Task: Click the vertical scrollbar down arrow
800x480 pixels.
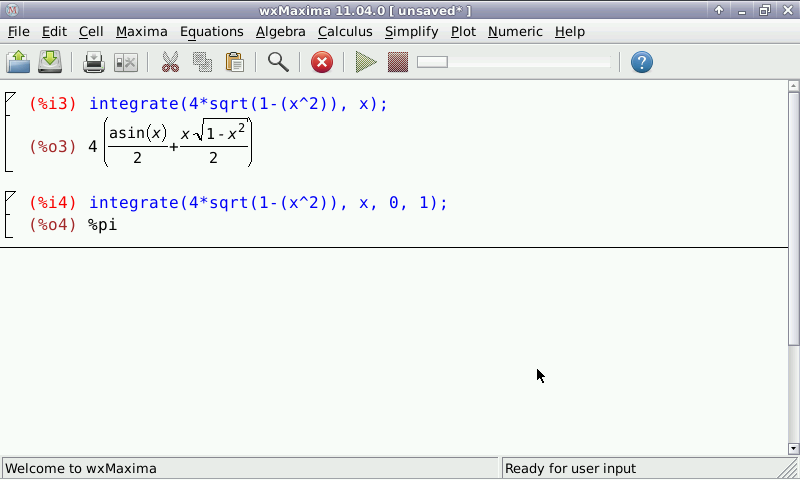Action: pyautogui.click(x=793, y=449)
